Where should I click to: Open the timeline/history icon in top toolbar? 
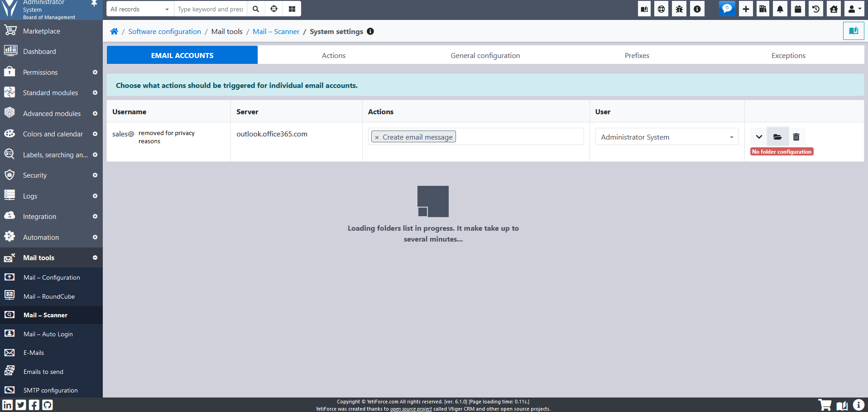tap(815, 9)
